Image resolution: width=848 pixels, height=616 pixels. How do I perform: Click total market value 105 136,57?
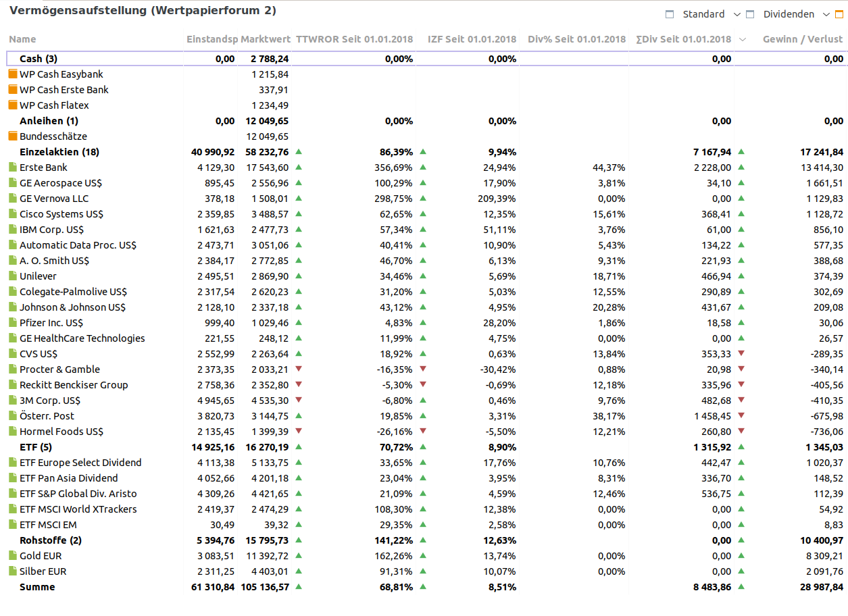tap(265, 587)
